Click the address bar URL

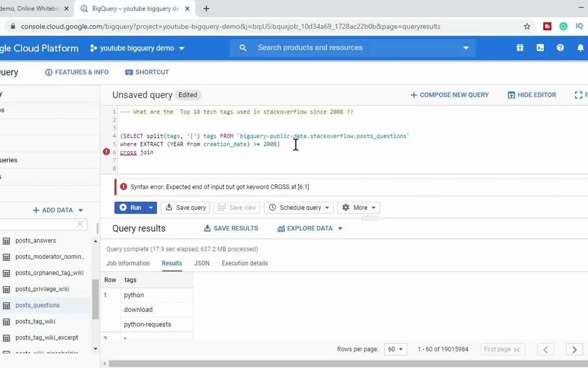click(x=230, y=26)
